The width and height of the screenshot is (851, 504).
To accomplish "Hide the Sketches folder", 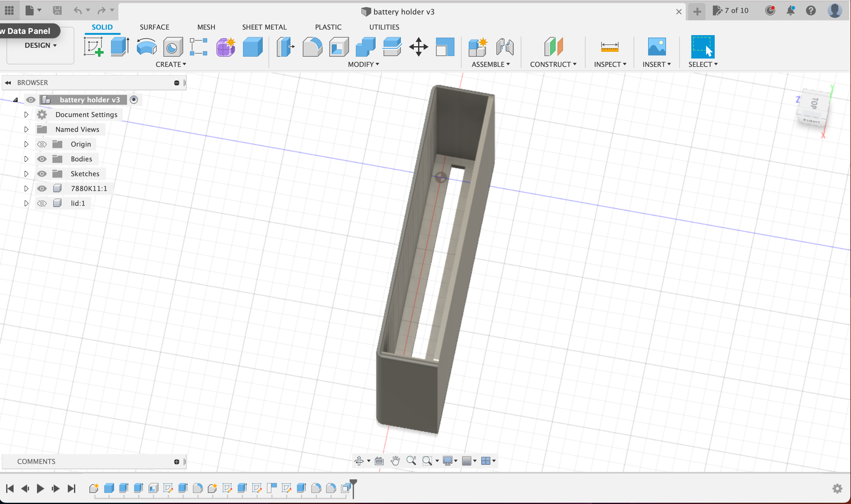I will 42,173.
